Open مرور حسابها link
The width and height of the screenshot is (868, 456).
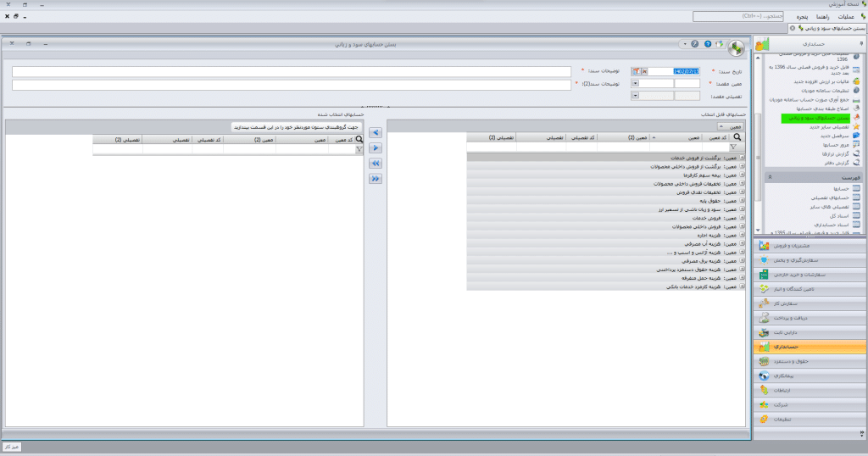835,144
